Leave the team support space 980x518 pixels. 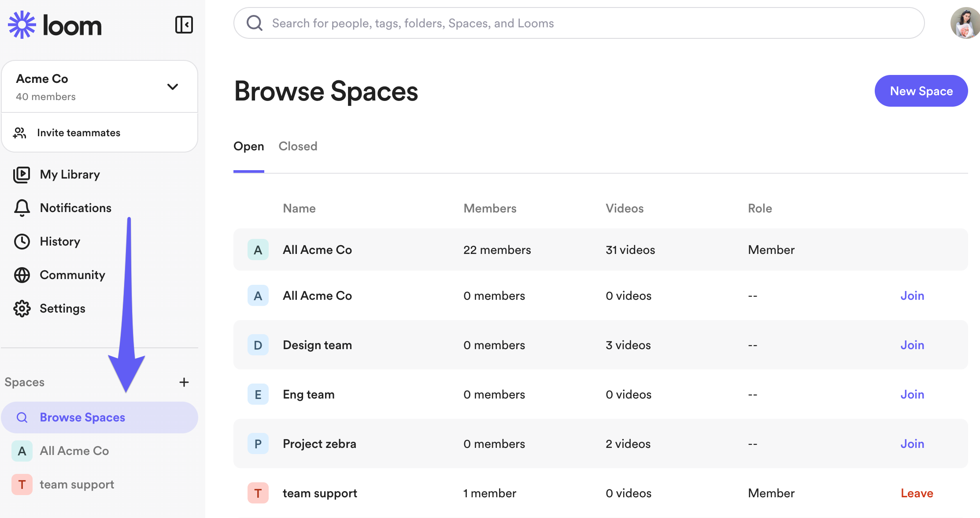[x=917, y=493]
